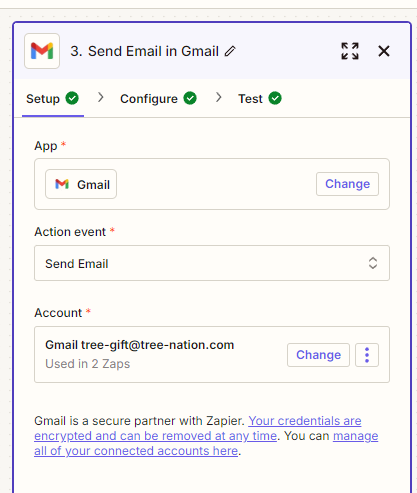Click the Gmail app chip
Screen dimensions: 417x493
81,184
